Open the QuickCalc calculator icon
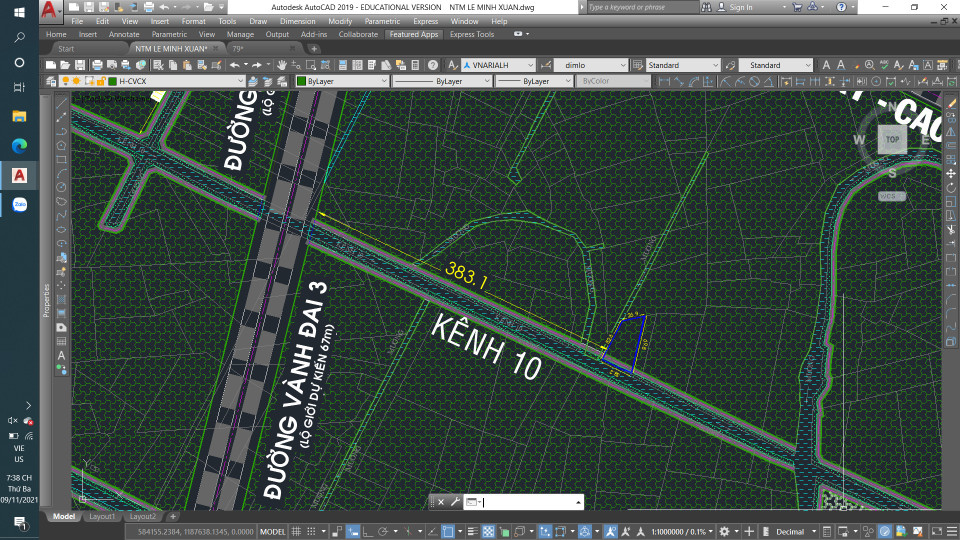960x540 pixels. (x=417, y=65)
